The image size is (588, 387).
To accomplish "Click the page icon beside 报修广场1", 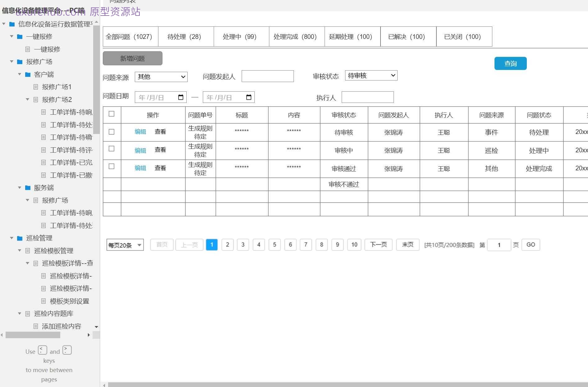I will [x=36, y=87].
